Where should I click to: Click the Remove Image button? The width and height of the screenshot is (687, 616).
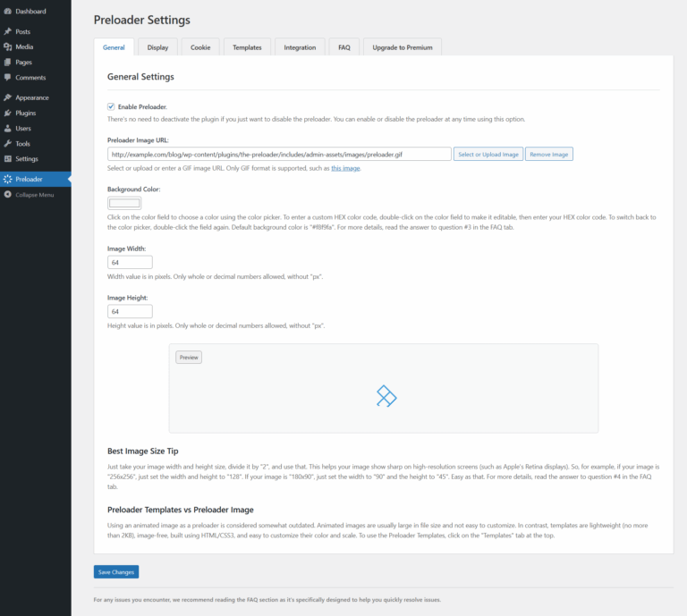tap(549, 154)
